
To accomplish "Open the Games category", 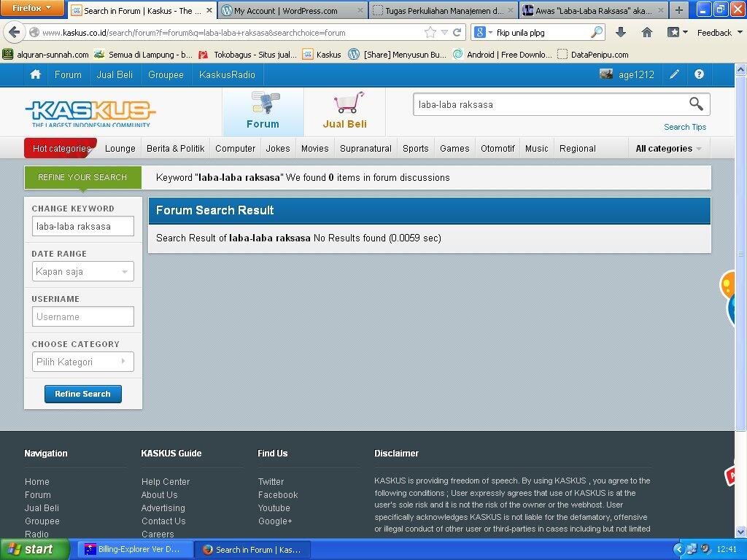I will [x=454, y=149].
